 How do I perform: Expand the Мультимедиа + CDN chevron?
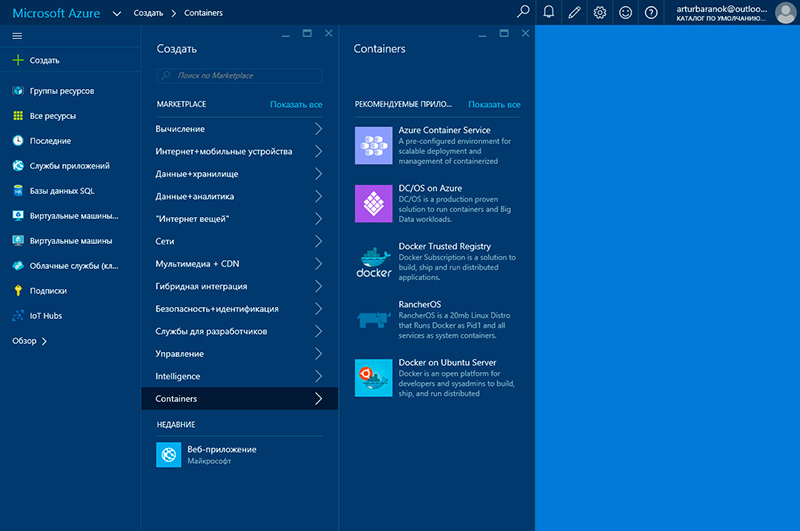tap(318, 263)
